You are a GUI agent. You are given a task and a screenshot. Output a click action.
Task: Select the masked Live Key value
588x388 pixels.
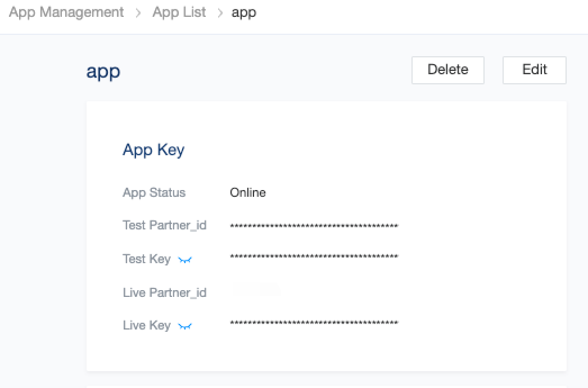coord(314,323)
